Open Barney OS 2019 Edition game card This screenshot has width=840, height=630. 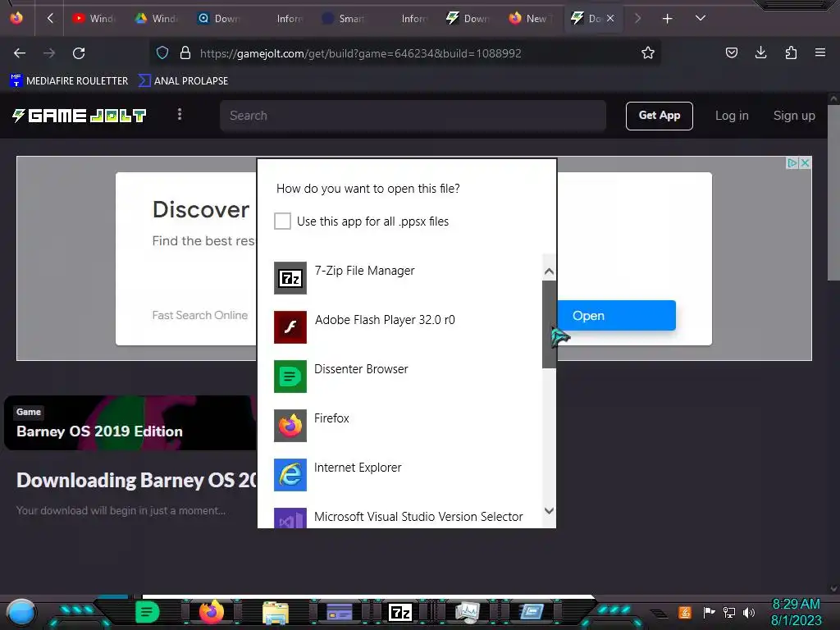[x=130, y=423]
